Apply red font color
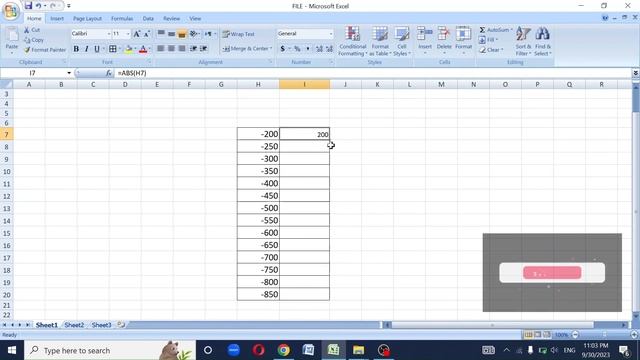This screenshot has height=360, width=640. [x=143, y=49]
